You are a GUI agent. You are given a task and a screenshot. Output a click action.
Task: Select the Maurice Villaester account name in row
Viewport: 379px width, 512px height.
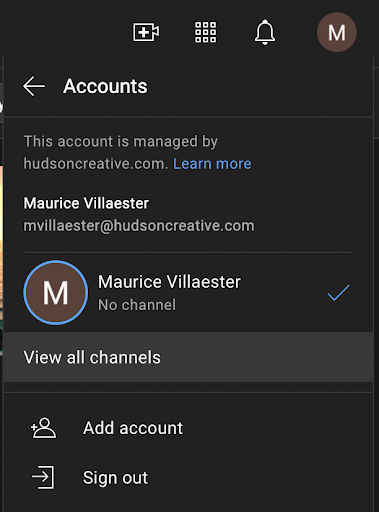click(169, 282)
